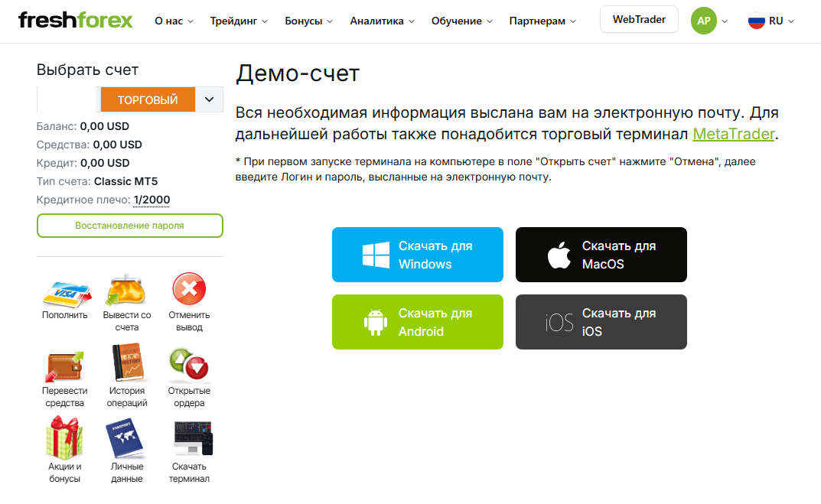This screenshot has width=821, height=504.
Task: Open the Аналитика menu
Action: pyautogui.click(x=383, y=21)
